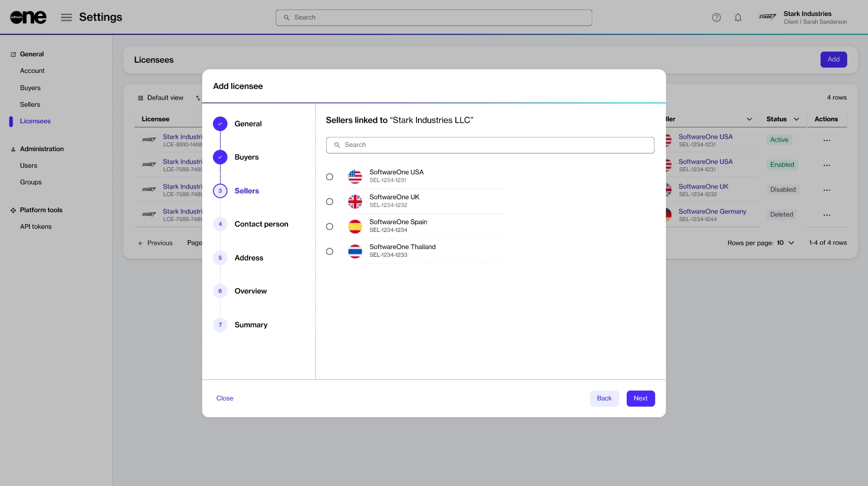Image resolution: width=868 pixels, height=486 pixels.
Task: Expand the Seller column header chevron
Action: click(749, 119)
